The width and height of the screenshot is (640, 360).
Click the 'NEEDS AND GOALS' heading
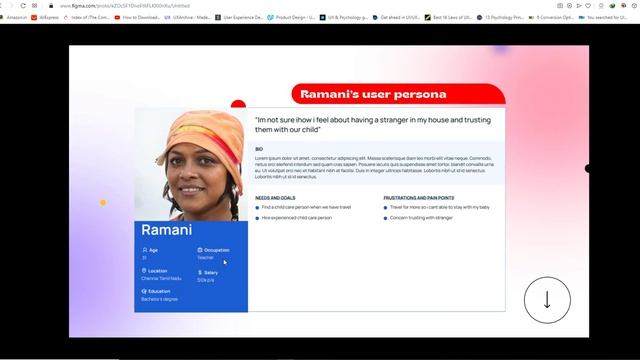(x=275, y=198)
